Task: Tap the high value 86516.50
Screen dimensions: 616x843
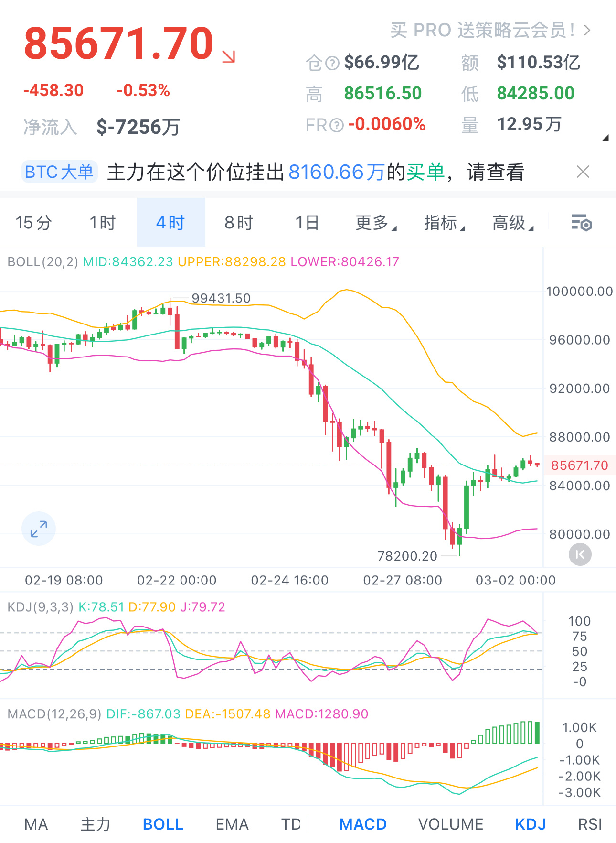Action: click(383, 93)
